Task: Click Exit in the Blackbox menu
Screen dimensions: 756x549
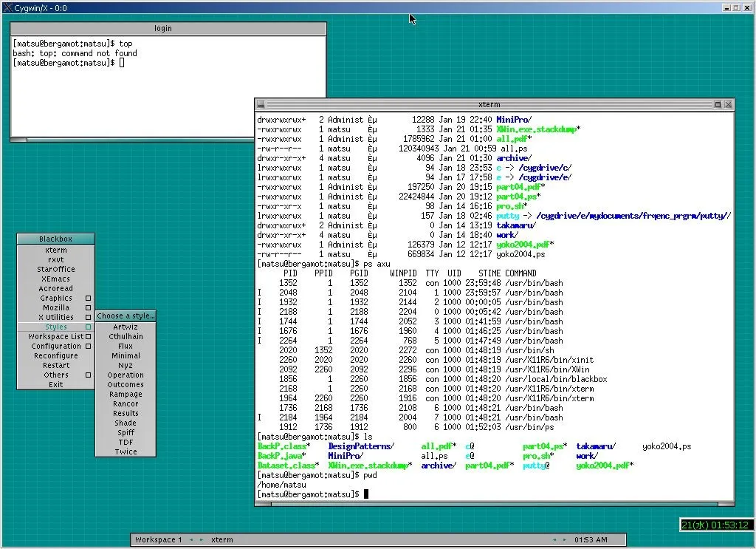Action: click(56, 385)
